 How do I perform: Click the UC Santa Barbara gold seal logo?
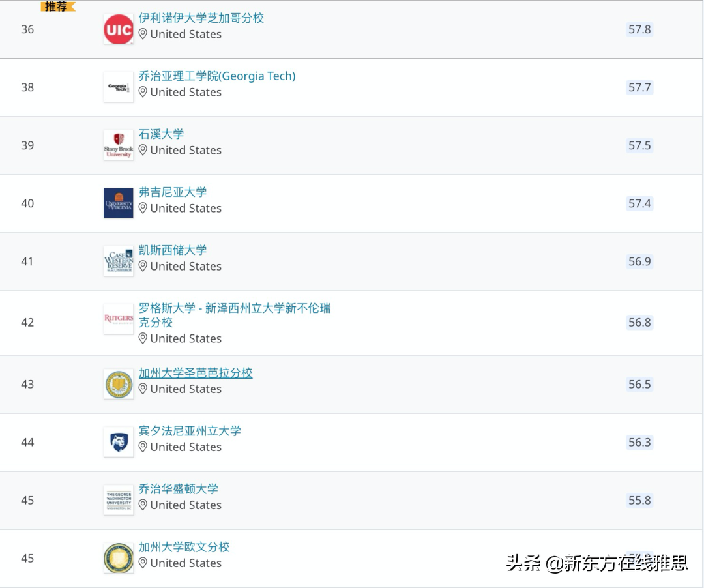tap(117, 384)
